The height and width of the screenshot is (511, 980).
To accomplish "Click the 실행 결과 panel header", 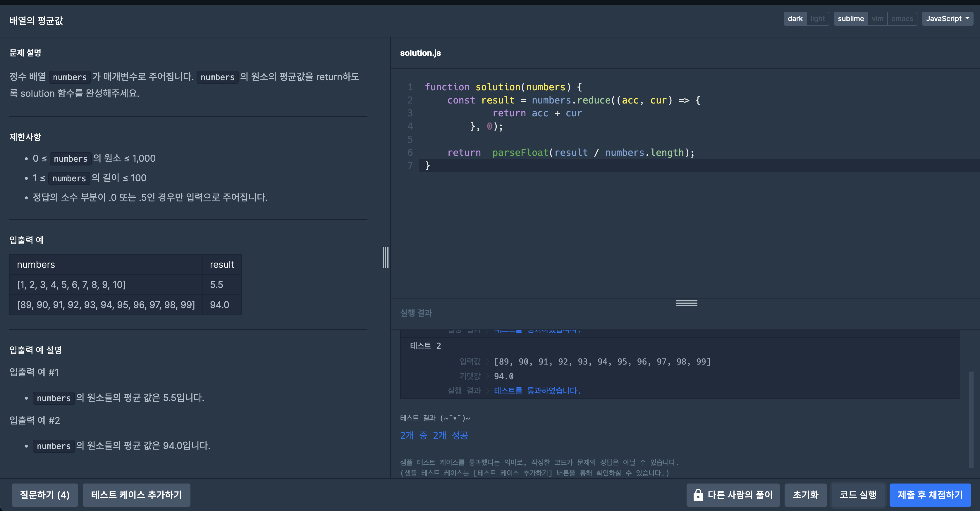I will [416, 313].
